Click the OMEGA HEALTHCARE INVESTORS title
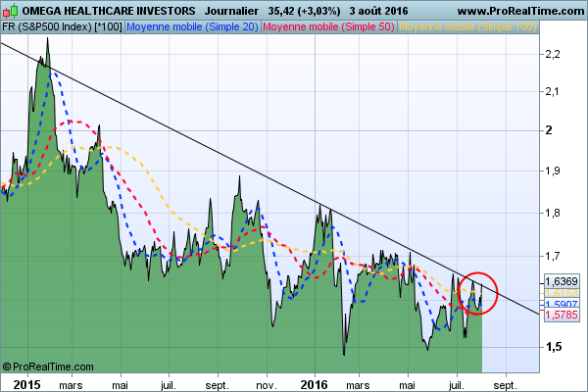 (109, 11)
